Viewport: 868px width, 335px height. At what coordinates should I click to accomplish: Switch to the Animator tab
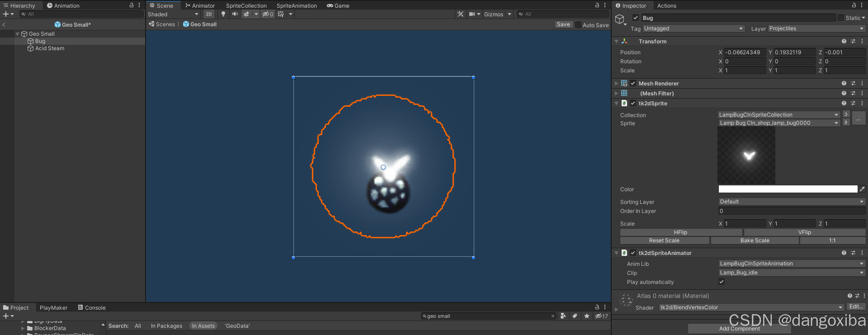tap(200, 5)
